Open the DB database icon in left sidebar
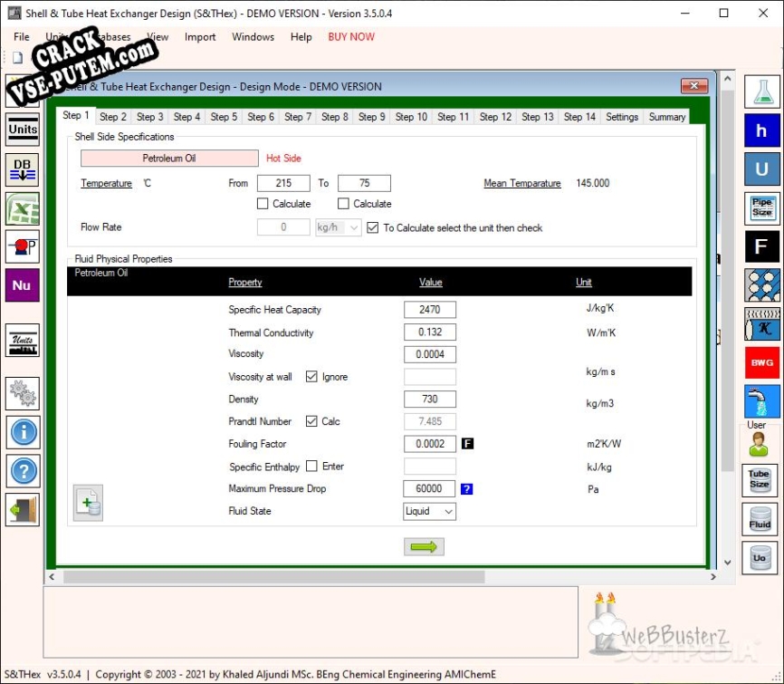This screenshot has width=784, height=684. pyautogui.click(x=22, y=169)
